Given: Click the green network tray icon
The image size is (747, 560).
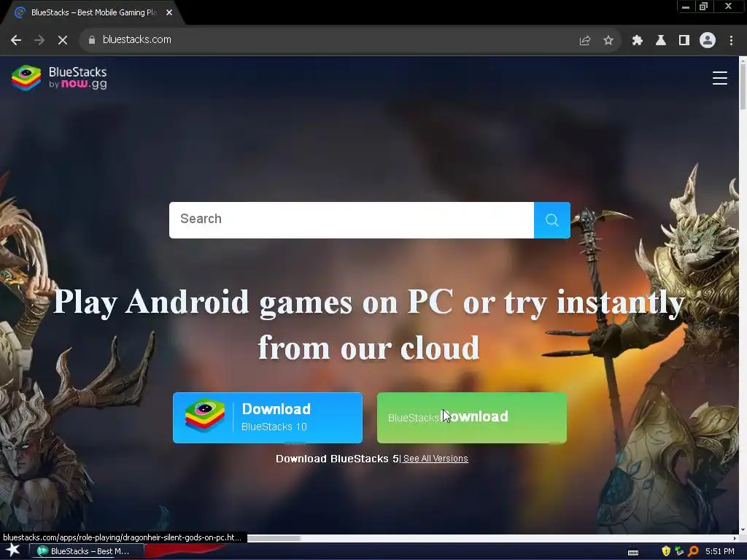Looking at the screenshot, I should 679,551.
